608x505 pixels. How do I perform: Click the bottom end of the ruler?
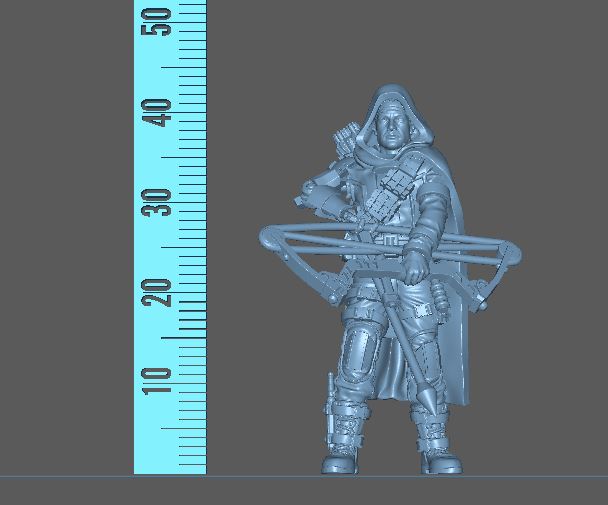click(x=170, y=470)
